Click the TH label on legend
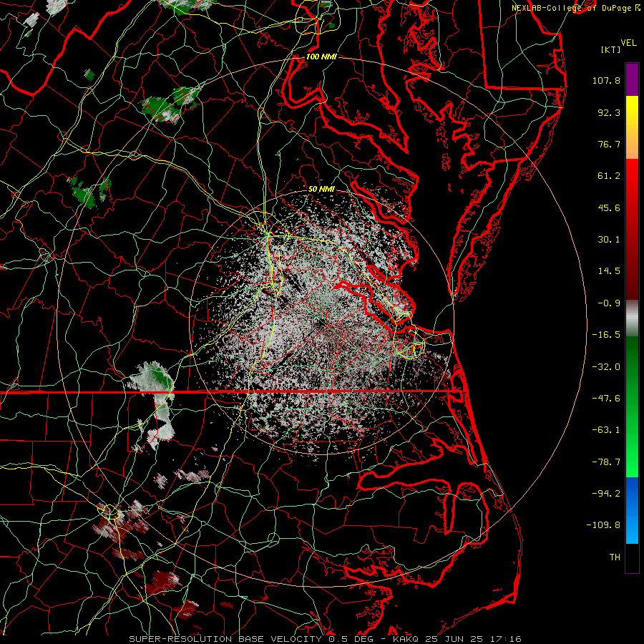The height and width of the screenshot is (644, 644). coord(615,557)
